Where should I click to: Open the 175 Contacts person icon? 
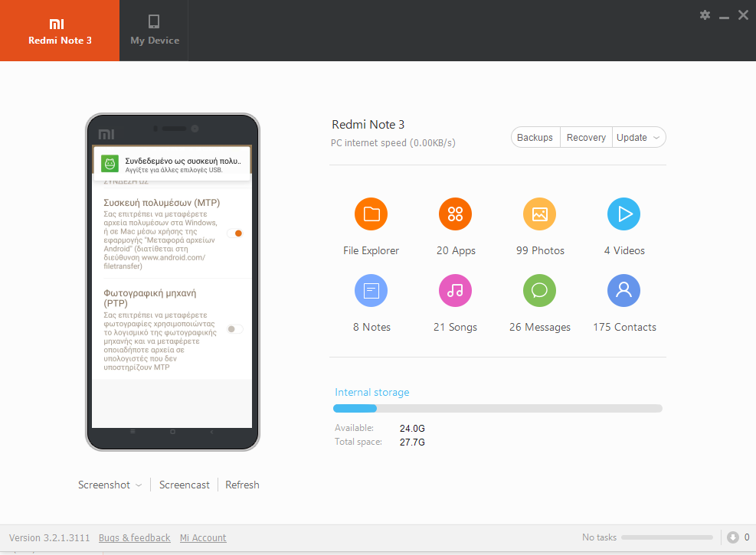tap(624, 290)
